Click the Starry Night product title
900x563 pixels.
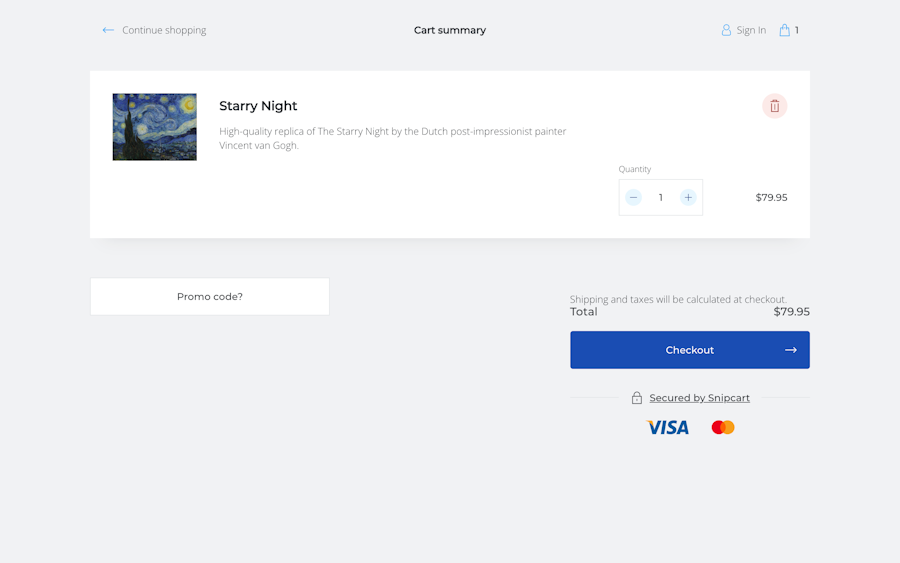pyautogui.click(x=258, y=106)
